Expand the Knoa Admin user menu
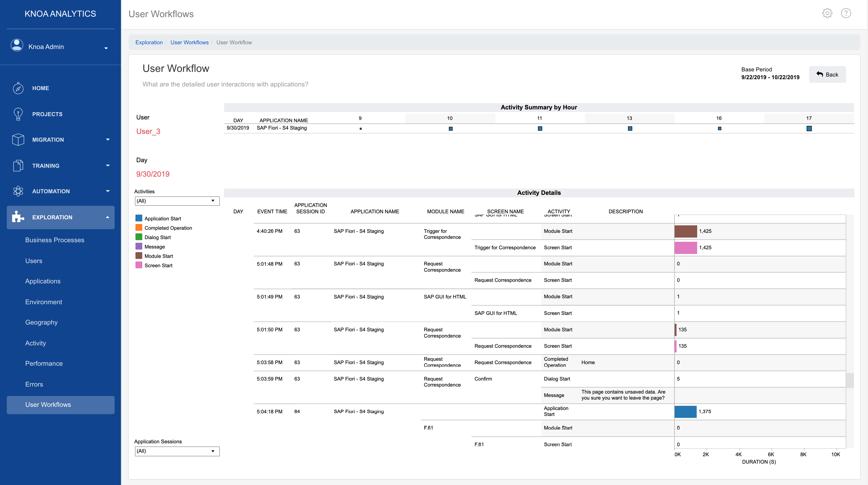Screen dimensions: 868x485 point(106,48)
